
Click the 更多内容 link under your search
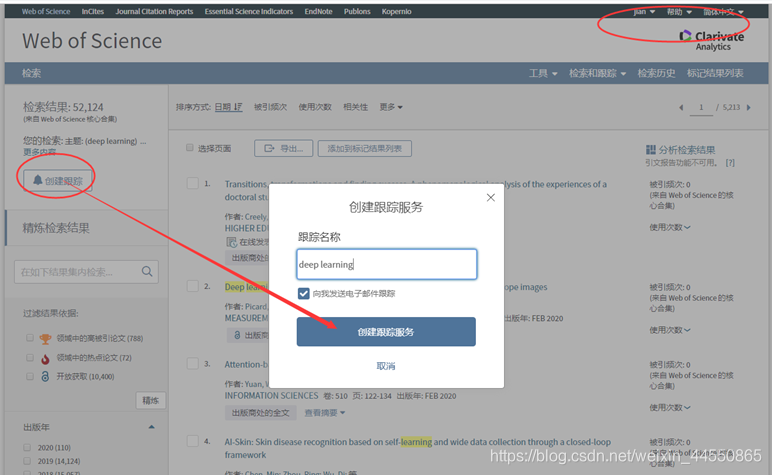tap(39, 152)
